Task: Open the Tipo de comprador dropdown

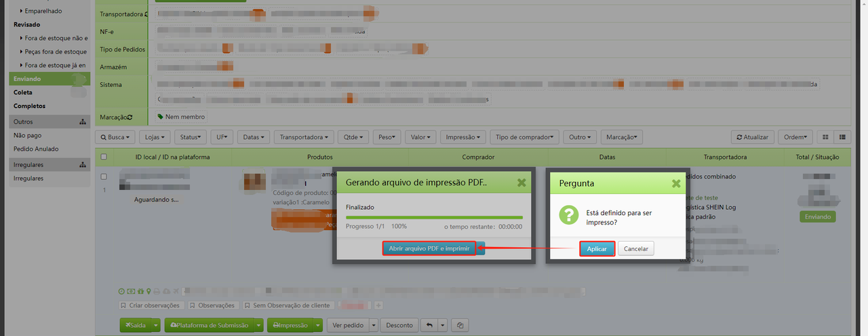Action: [525, 136]
